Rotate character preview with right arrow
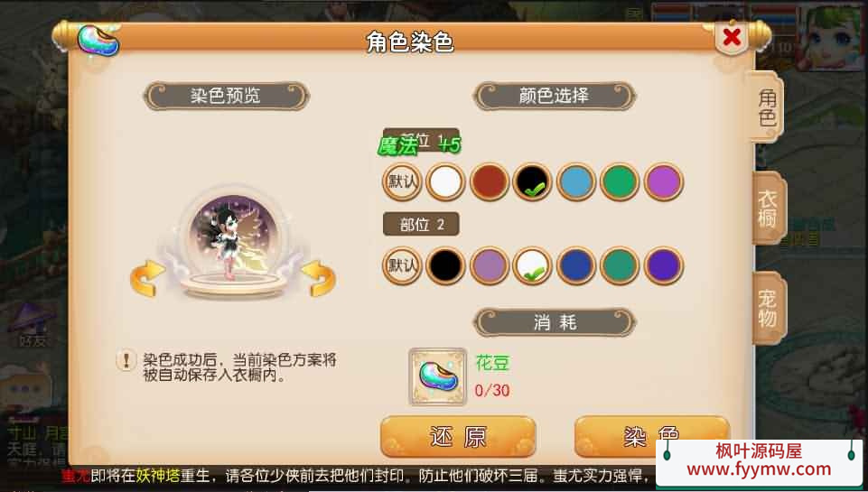Screen dimensions: 868x492 pos(318,278)
